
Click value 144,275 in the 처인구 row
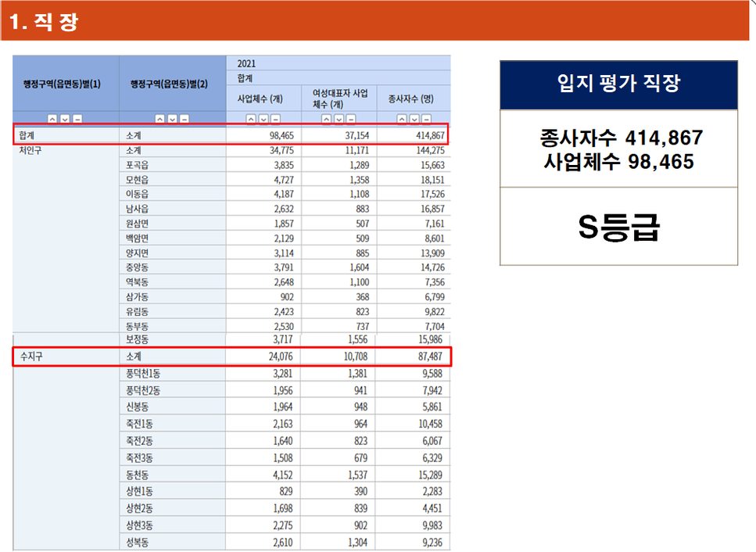click(430, 150)
